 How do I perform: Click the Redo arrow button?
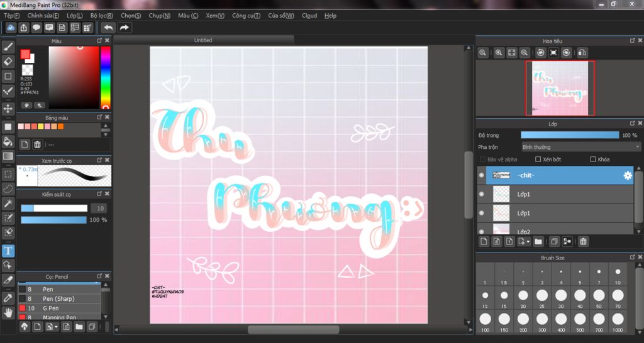[124, 28]
